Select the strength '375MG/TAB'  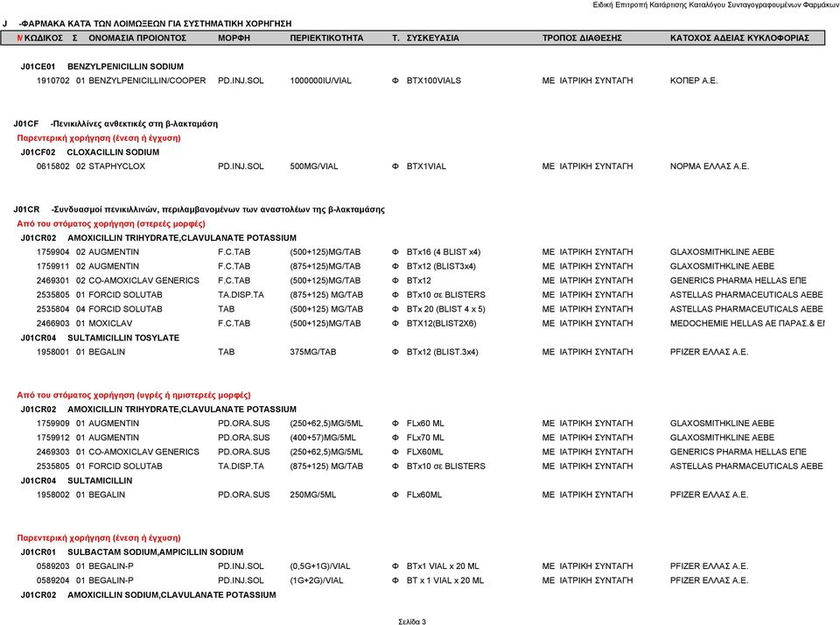[313, 352]
